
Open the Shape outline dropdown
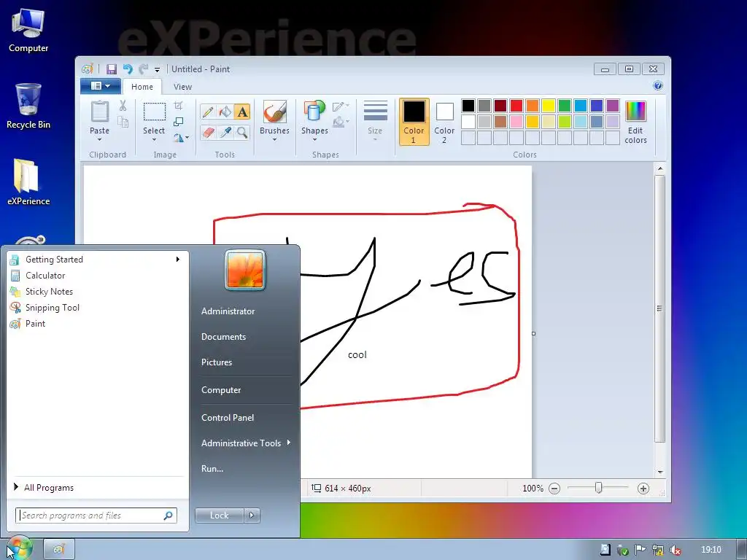pos(341,106)
